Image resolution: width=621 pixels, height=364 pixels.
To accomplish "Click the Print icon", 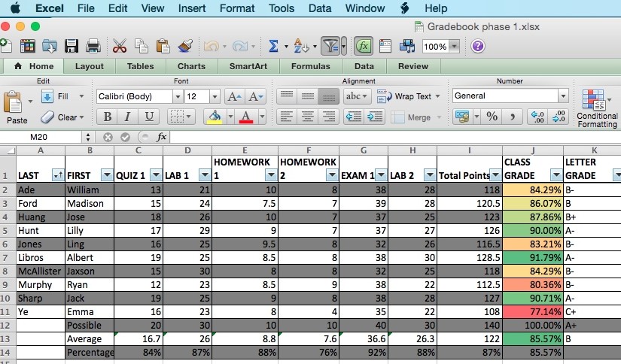I will pos(93,47).
